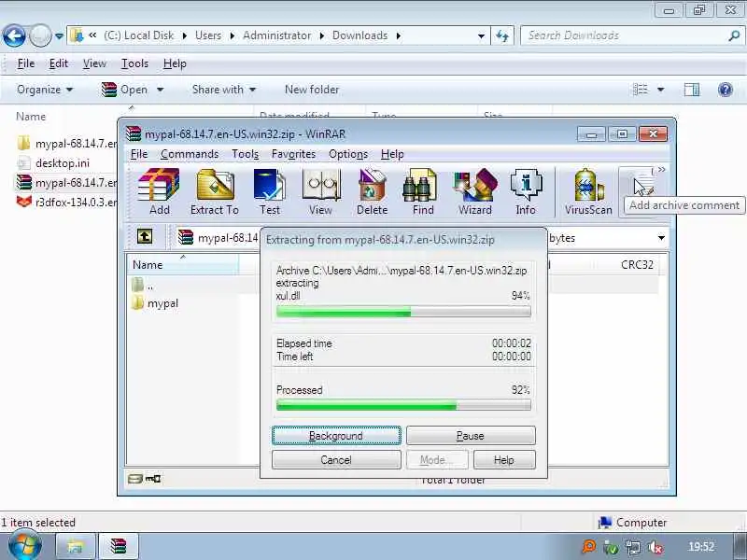Select the parent '..' folder entry
747x560 pixels.
pos(143,286)
